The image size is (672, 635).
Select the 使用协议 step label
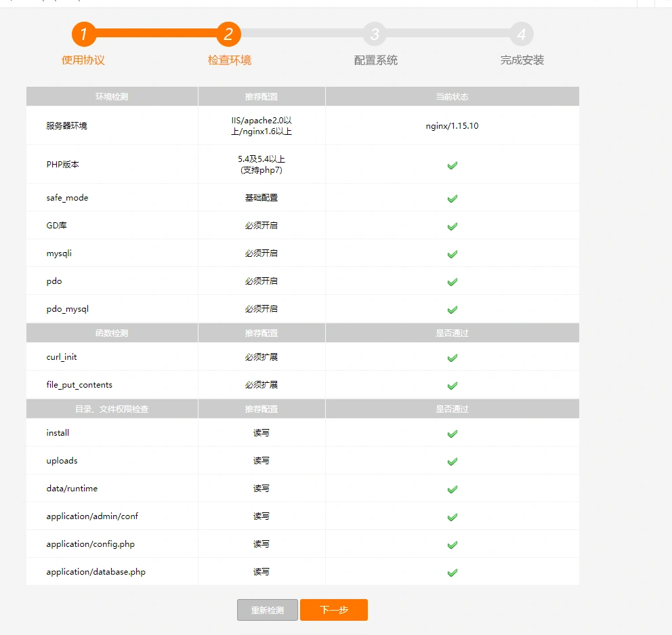click(x=83, y=60)
